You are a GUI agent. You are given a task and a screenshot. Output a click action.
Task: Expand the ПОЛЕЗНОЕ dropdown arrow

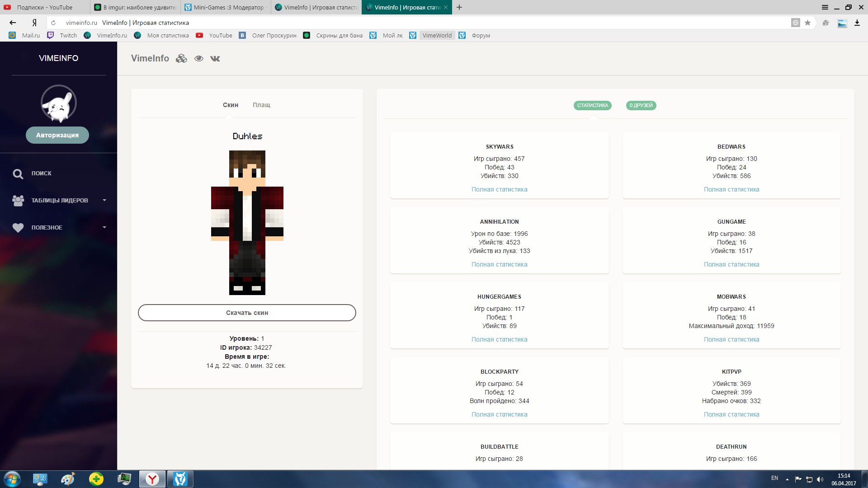[104, 227]
